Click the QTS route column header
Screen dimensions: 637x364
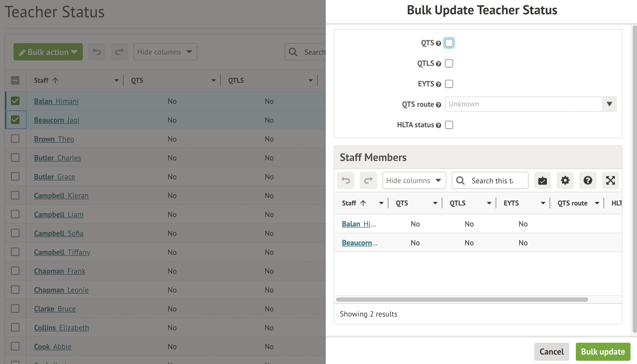572,203
